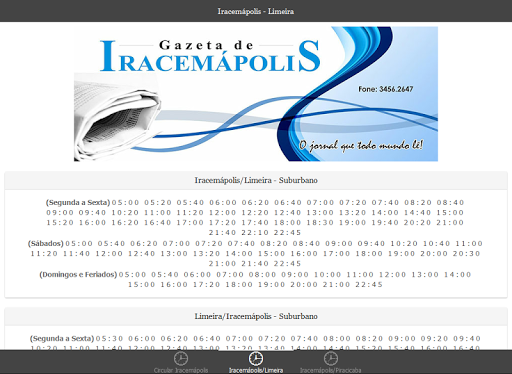Screen dimensions: 512x374
Task: Click the 'O jornal que todo mundo lê!' slogan
Action: pos(361,145)
